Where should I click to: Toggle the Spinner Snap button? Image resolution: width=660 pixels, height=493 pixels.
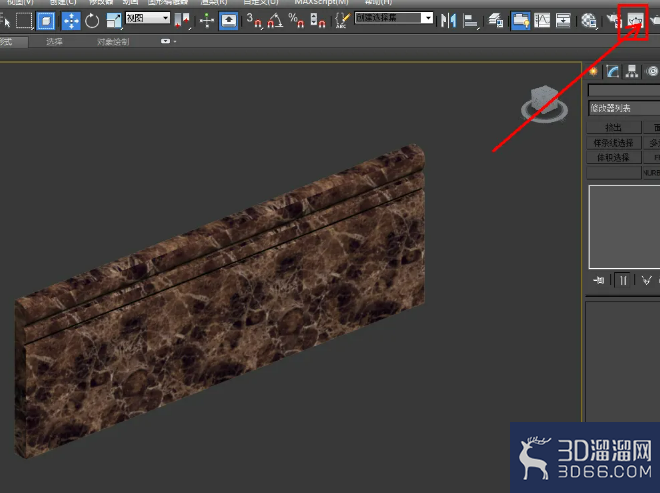point(317,20)
